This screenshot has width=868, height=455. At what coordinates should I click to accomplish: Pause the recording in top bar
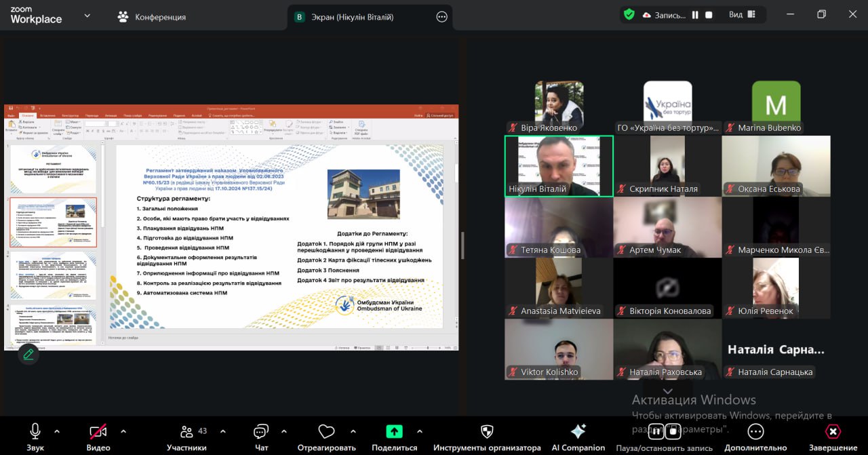(x=695, y=15)
